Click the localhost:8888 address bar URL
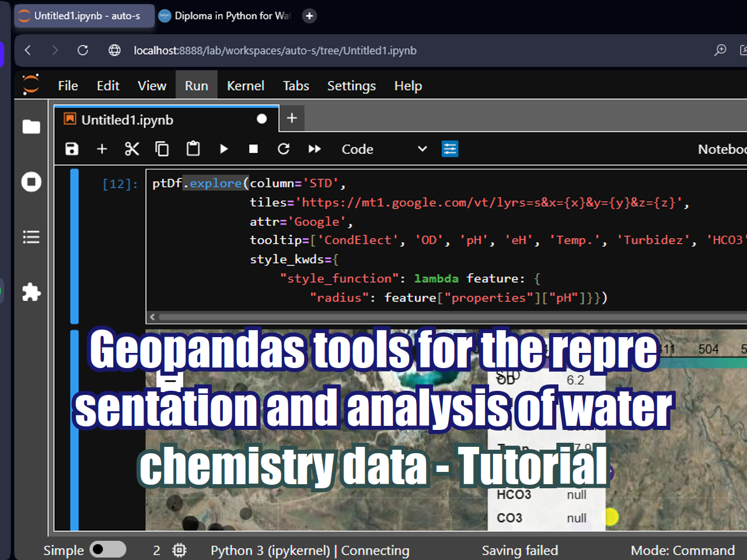The height and width of the screenshot is (560, 747). (275, 51)
